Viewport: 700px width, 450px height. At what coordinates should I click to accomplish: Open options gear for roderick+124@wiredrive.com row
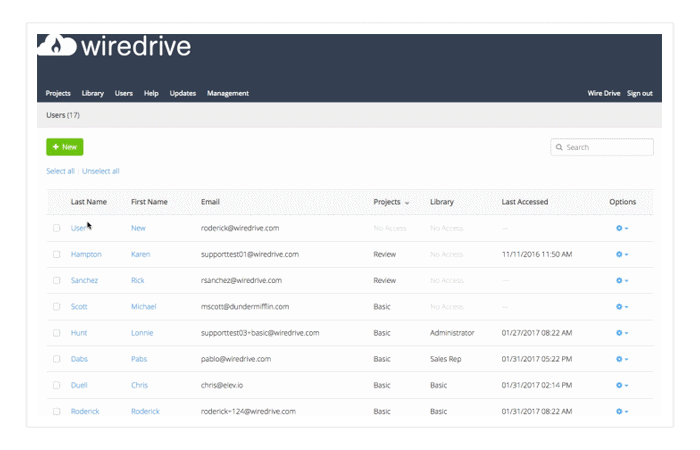click(622, 411)
